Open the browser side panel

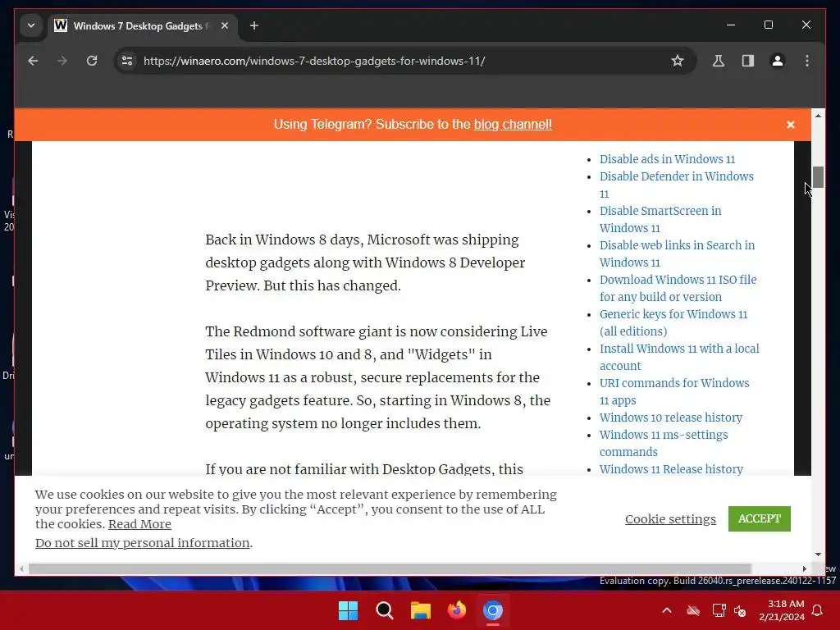748,61
